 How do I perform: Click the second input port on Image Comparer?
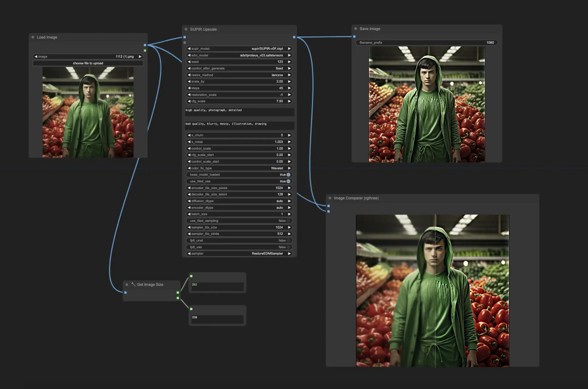pyautogui.click(x=329, y=211)
